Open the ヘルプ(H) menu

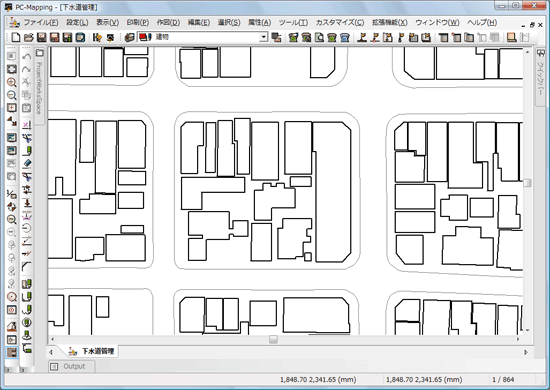click(482, 22)
